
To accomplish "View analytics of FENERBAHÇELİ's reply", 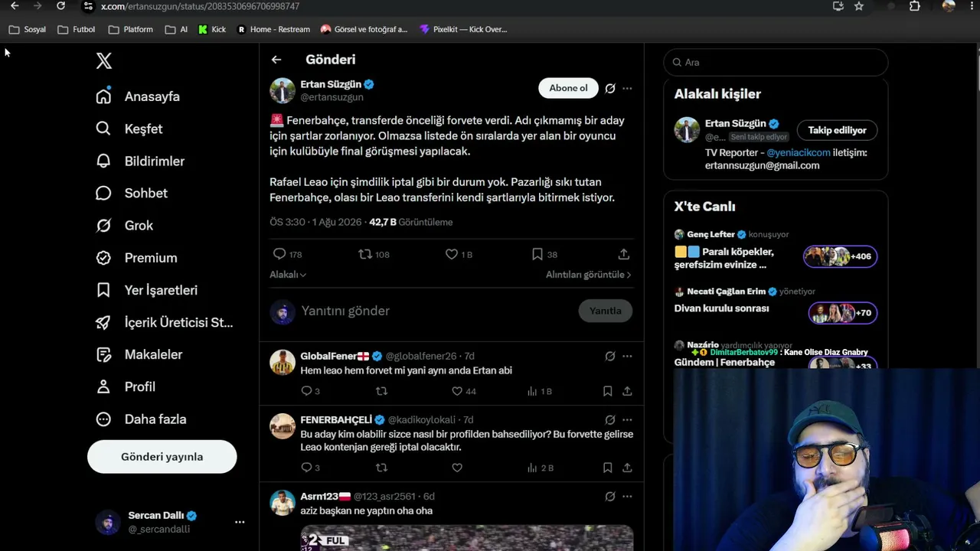I will (540, 468).
